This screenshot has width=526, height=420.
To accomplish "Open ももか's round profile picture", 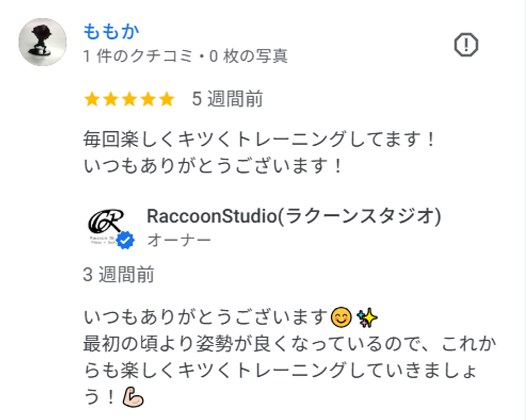I will 42,42.
